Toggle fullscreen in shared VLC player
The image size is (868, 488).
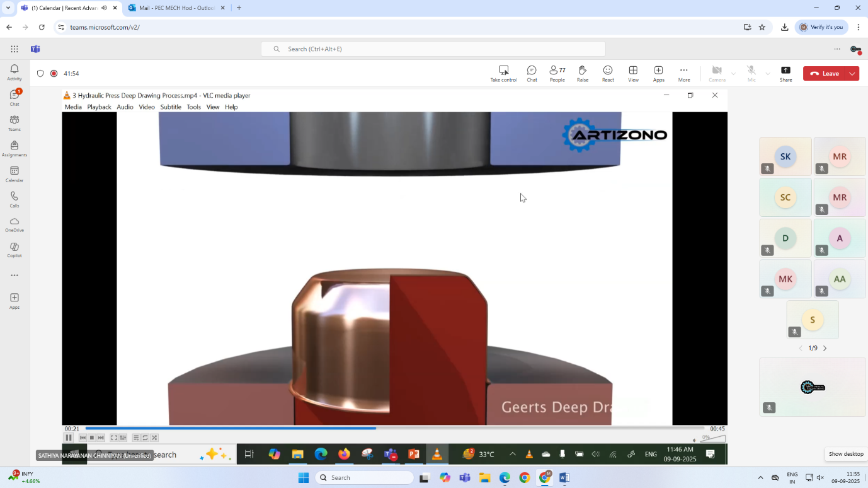point(114,438)
